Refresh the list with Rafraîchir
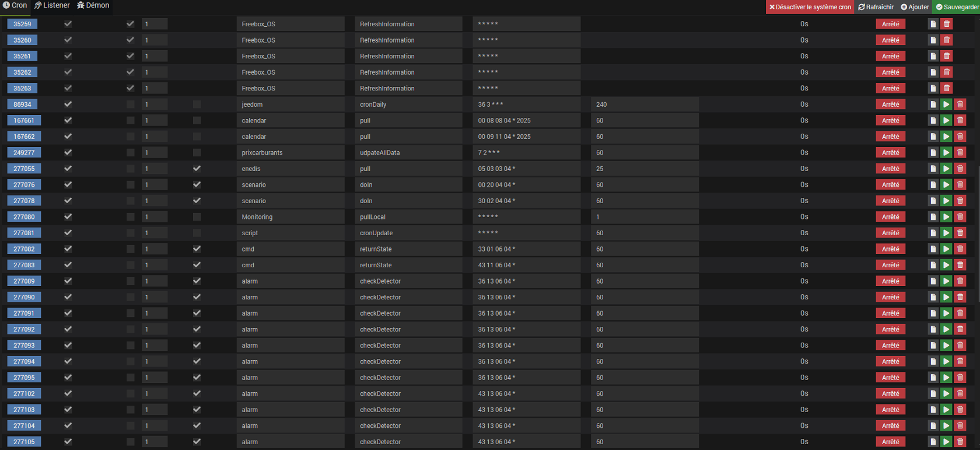This screenshot has width=980, height=450. point(876,7)
